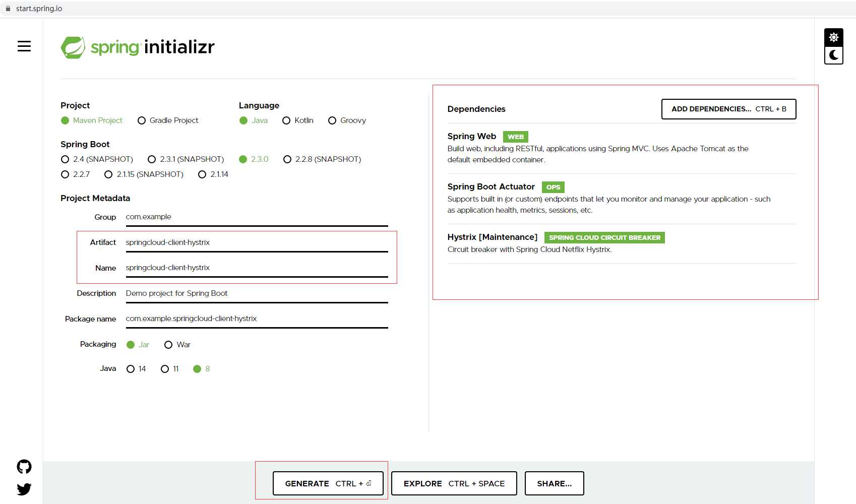Select Spring Boot 2.1.15 (SNAPSHOT)

tap(144, 174)
